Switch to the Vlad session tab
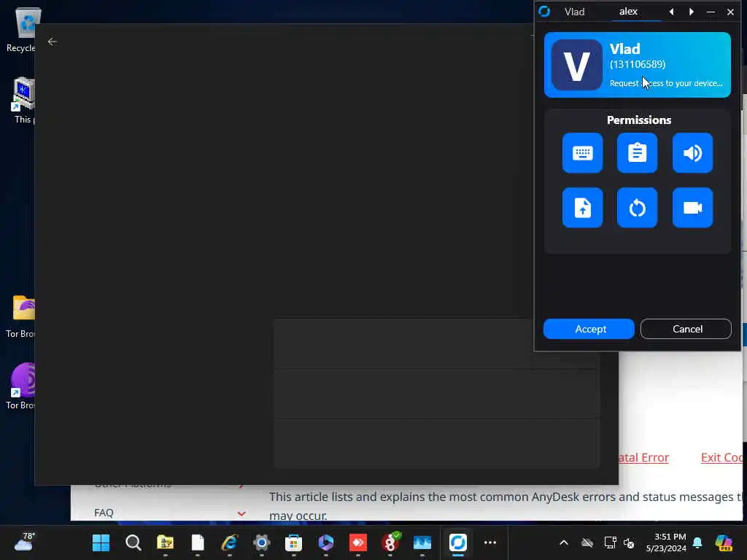The width and height of the screenshot is (747, 560). point(574,12)
